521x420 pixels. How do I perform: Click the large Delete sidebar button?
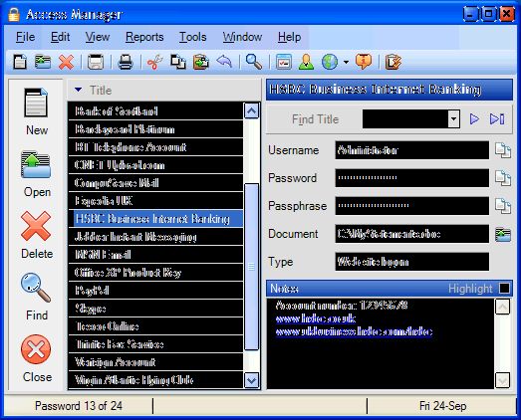(37, 236)
